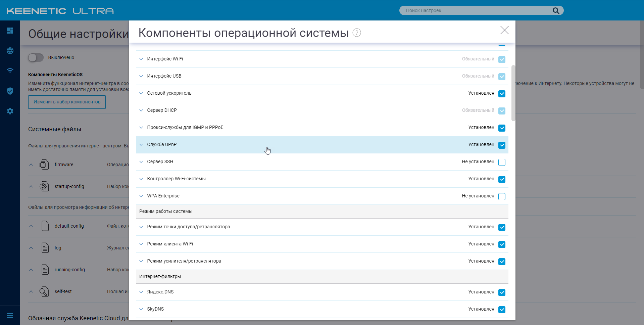The width and height of the screenshot is (644, 325).
Task: Uncheck the SkyDNS component checkbox
Action: coord(502,310)
